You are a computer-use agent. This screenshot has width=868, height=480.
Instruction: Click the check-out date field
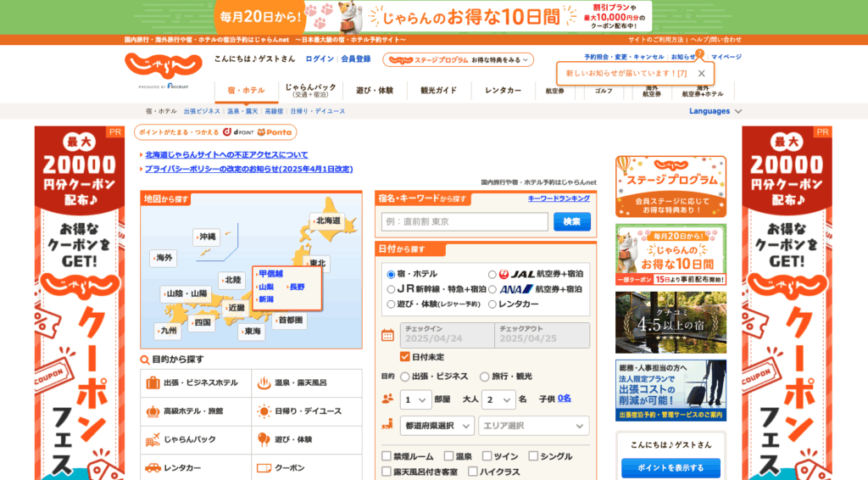(542, 335)
